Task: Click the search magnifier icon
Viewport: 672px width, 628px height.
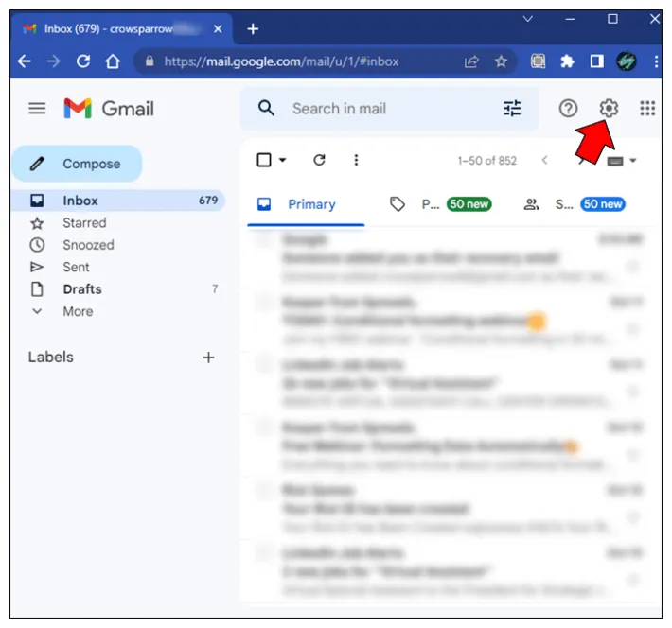Action: pyautogui.click(x=266, y=109)
